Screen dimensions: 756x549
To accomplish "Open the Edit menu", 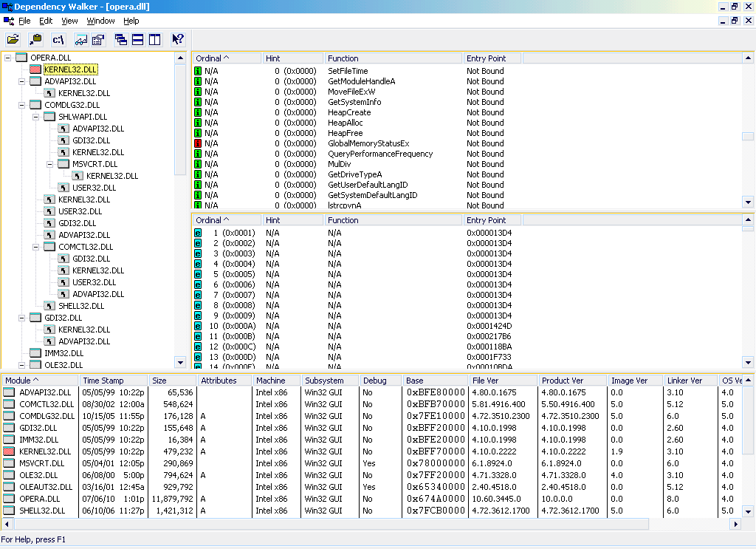I will [x=46, y=21].
